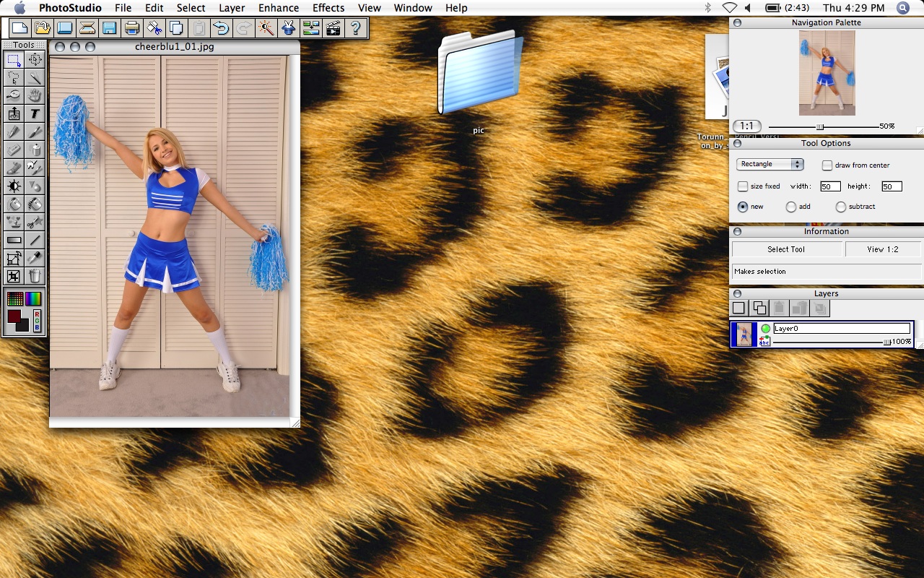Select the Line drawing tool

35,240
